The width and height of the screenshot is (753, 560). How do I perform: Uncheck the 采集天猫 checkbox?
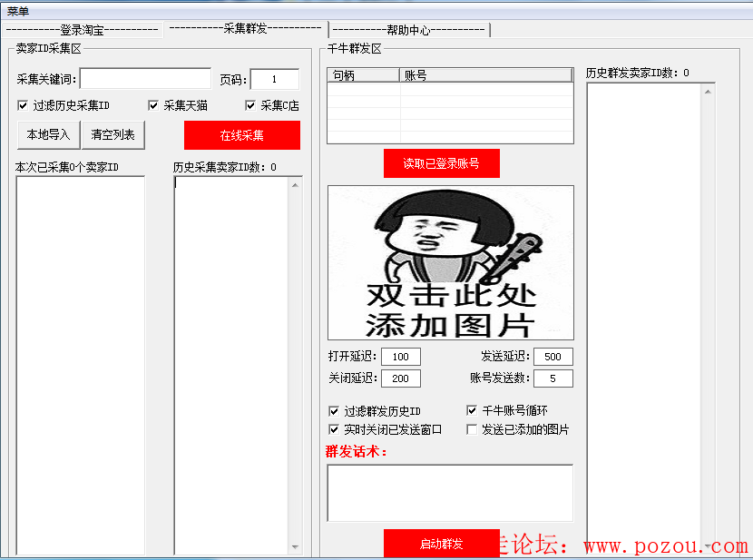click(x=153, y=105)
